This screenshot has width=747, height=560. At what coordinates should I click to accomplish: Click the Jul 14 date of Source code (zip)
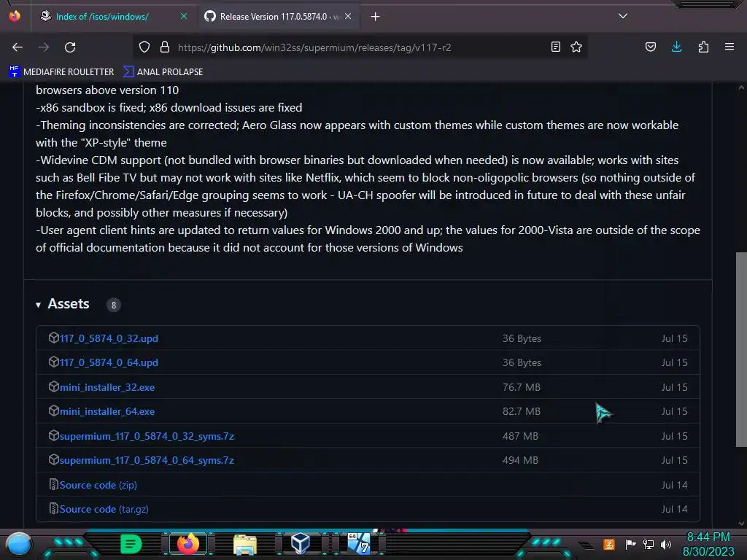point(674,485)
